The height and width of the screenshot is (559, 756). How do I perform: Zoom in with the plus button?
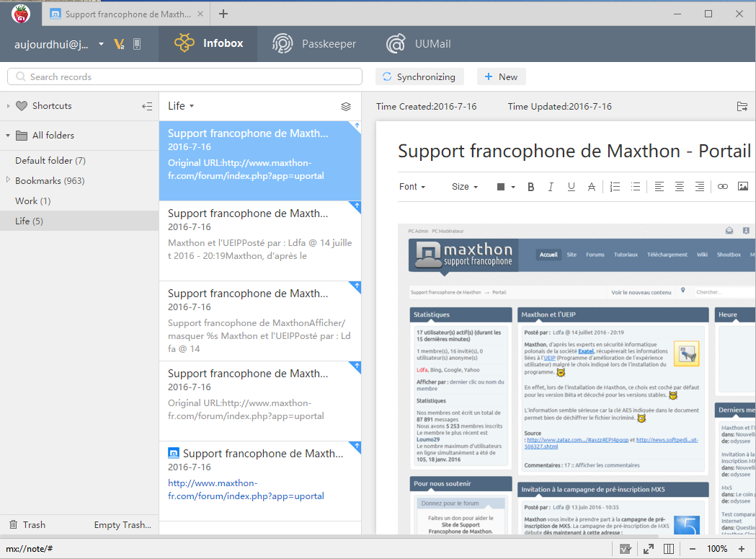pos(742,549)
